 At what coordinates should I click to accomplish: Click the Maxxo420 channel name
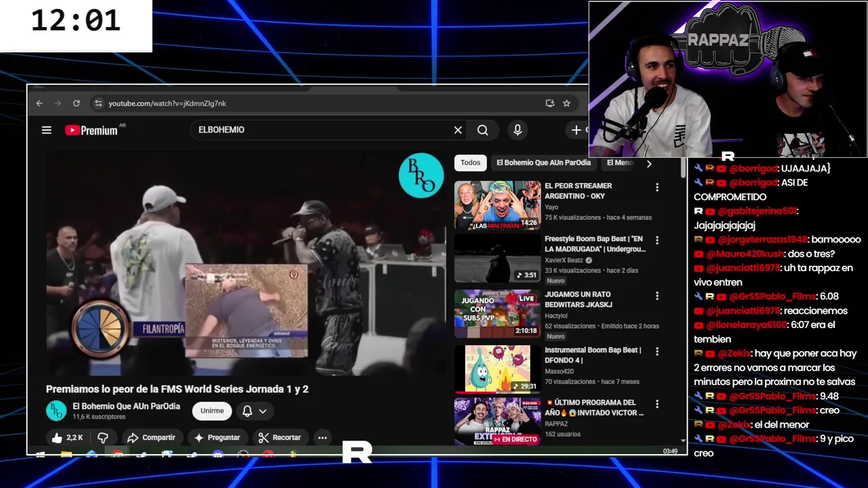pyautogui.click(x=559, y=371)
